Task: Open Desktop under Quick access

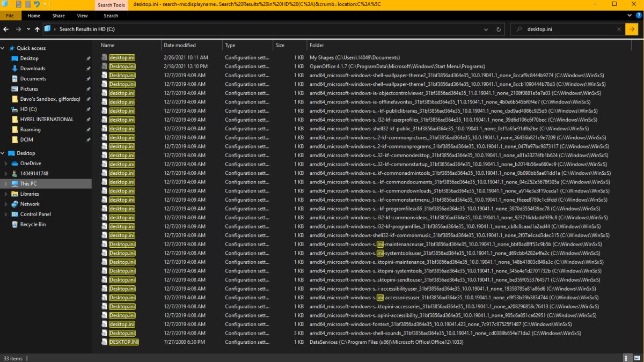Action: click(x=29, y=58)
